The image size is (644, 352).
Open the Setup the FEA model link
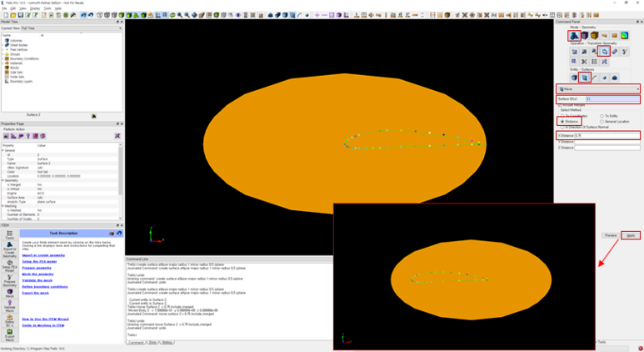39,262
